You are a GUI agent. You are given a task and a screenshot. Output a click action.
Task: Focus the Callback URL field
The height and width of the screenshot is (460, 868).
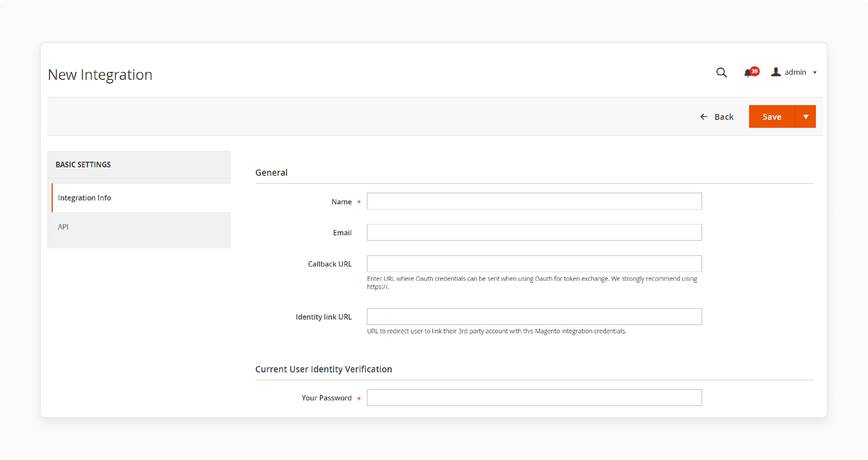[x=534, y=264]
